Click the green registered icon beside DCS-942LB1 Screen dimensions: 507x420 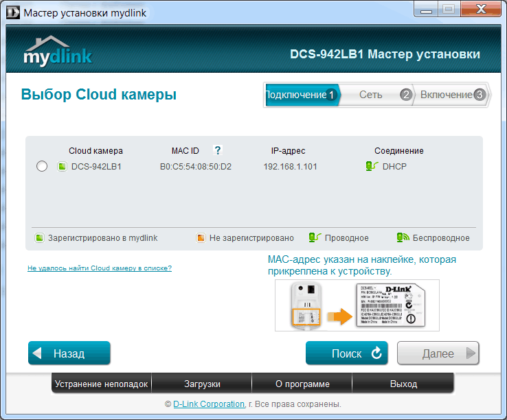(x=62, y=167)
